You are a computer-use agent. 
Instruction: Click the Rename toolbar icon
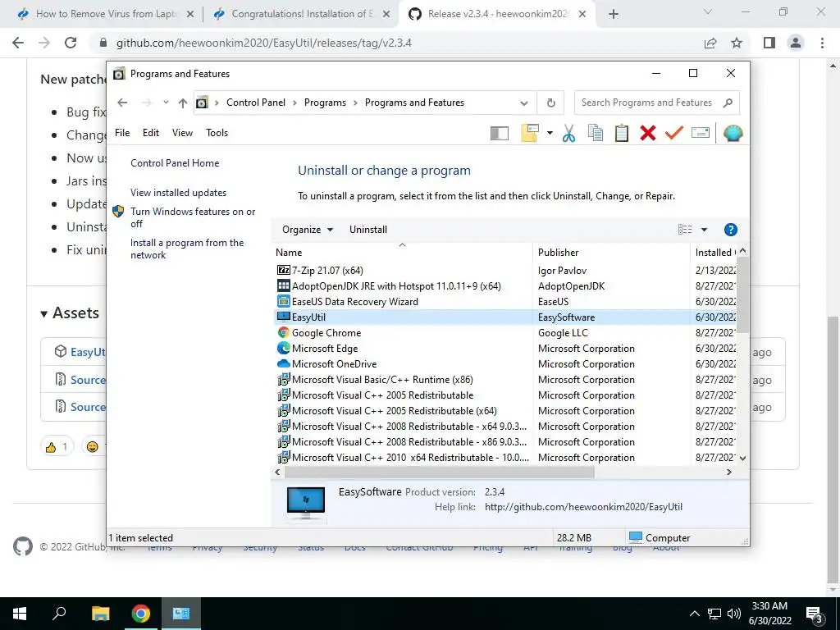[701, 132]
